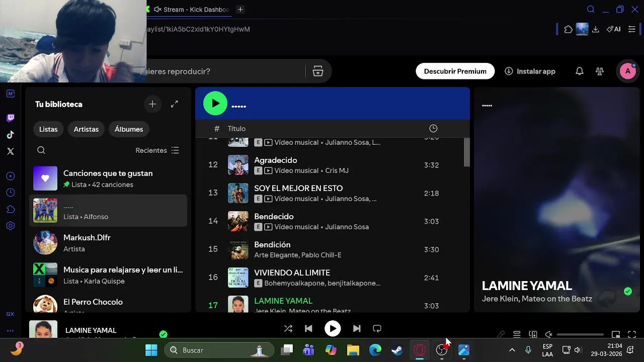Open Spotify notifications bell

coord(580,71)
